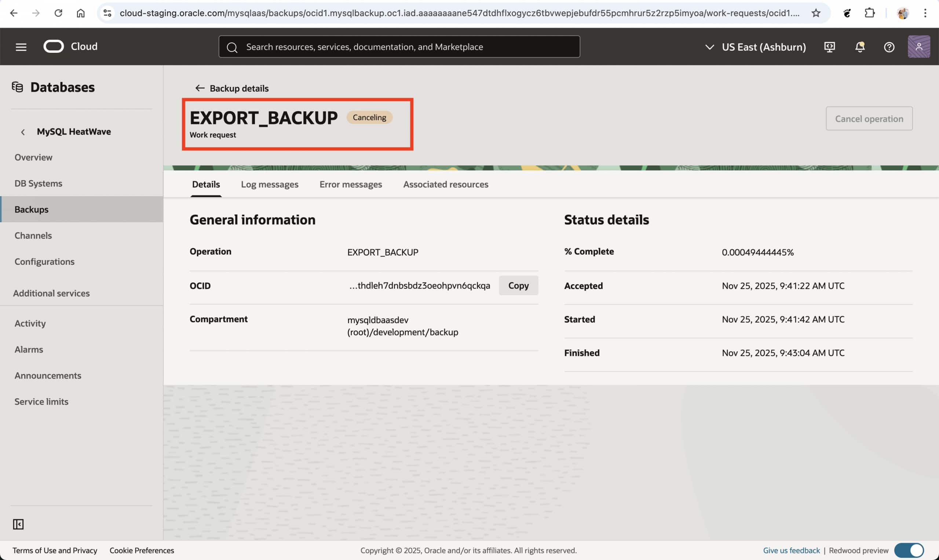This screenshot has height=560, width=939.
Task: Toggle the Redwood preview switch
Action: pos(909,550)
